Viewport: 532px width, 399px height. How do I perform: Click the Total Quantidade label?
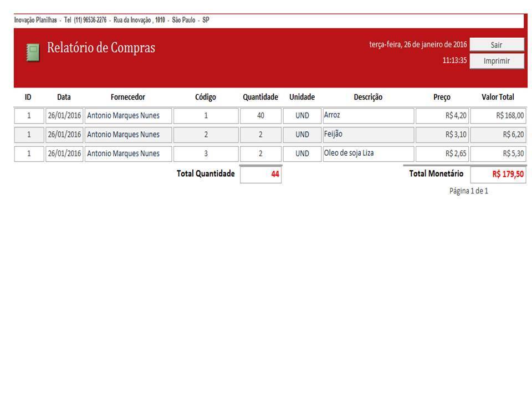[206, 173]
